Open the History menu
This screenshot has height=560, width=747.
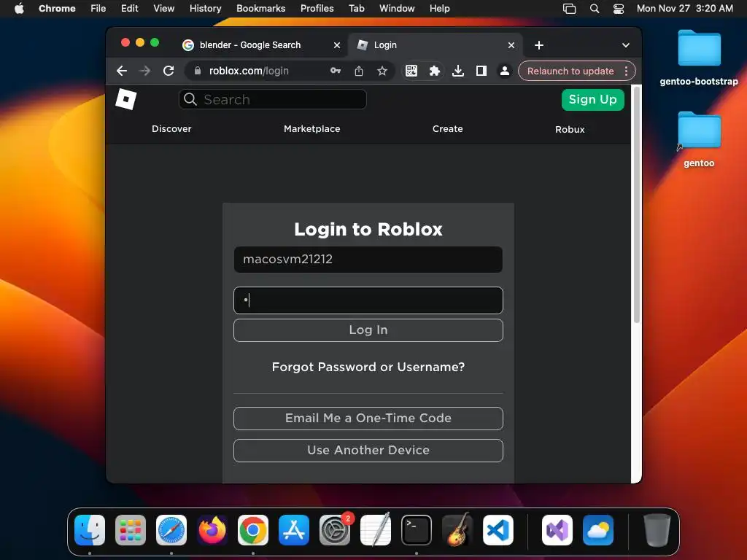click(x=205, y=8)
